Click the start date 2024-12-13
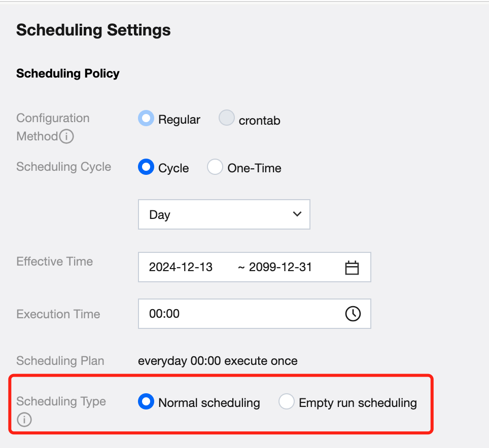 pyautogui.click(x=181, y=267)
